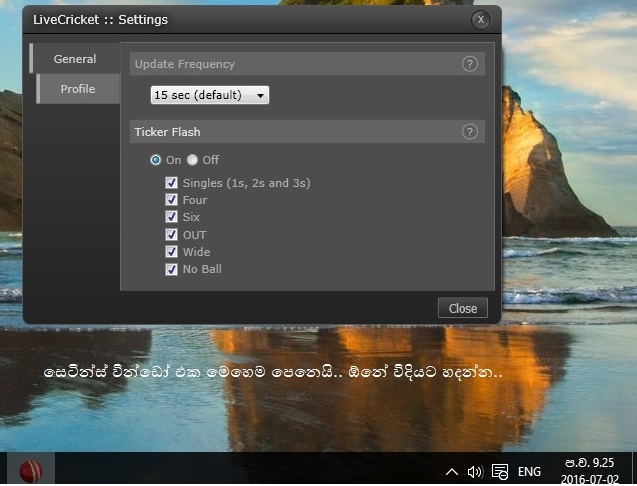The image size is (637, 486).
Task: Open the taskbar clock showing 9.25
Action: coord(590,471)
